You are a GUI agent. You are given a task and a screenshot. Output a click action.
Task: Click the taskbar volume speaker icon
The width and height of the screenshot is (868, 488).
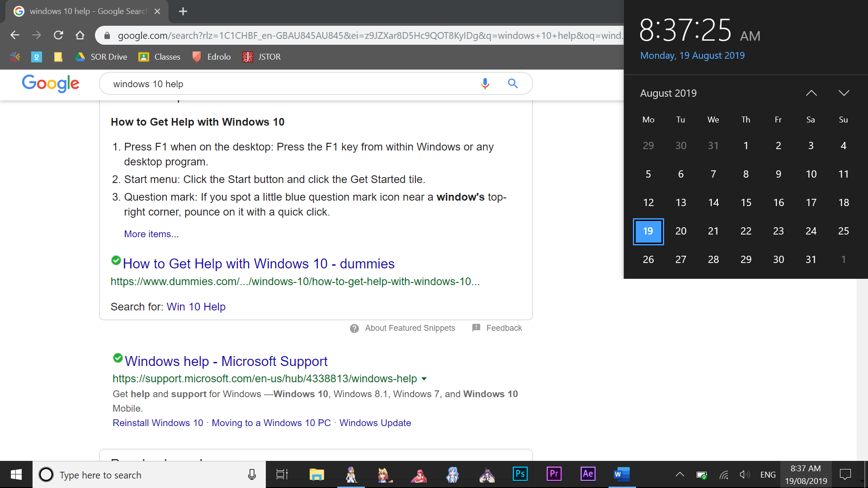pos(745,474)
